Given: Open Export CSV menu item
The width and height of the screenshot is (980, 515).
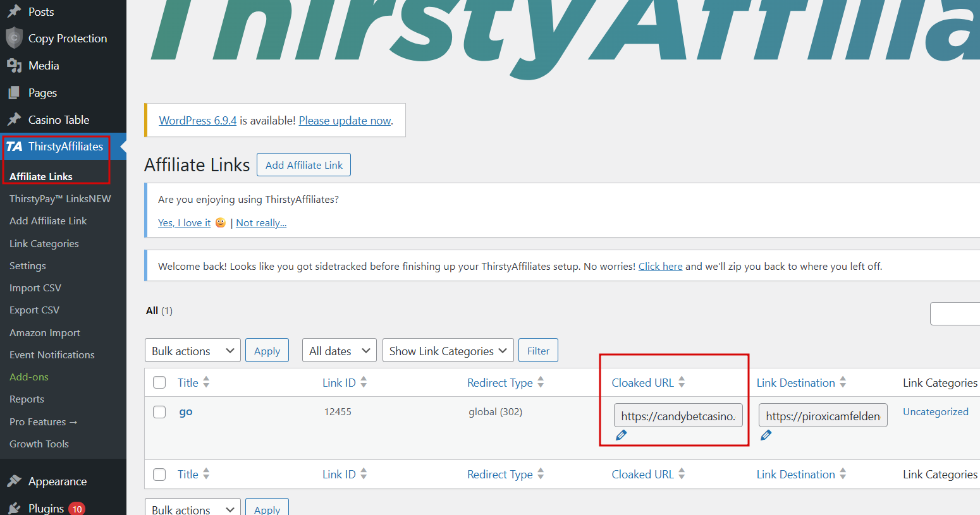Looking at the screenshot, I should tap(34, 310).
